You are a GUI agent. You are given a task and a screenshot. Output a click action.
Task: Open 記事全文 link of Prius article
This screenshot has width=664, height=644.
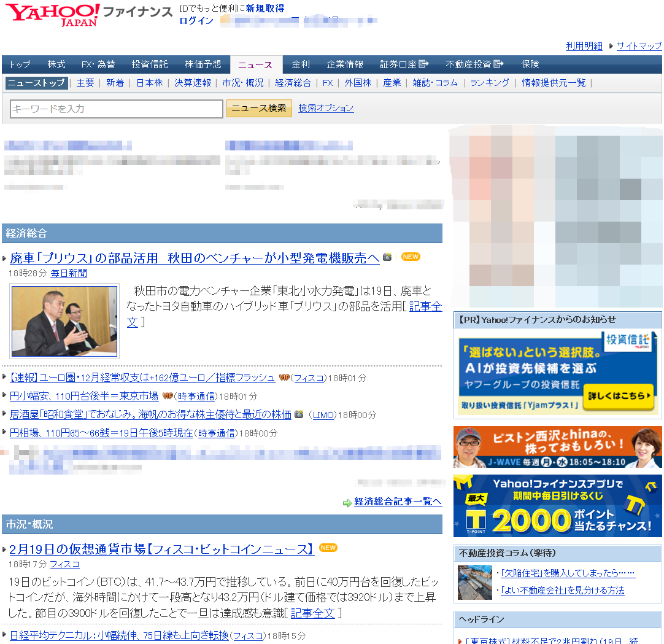click(x=425, y=306)
